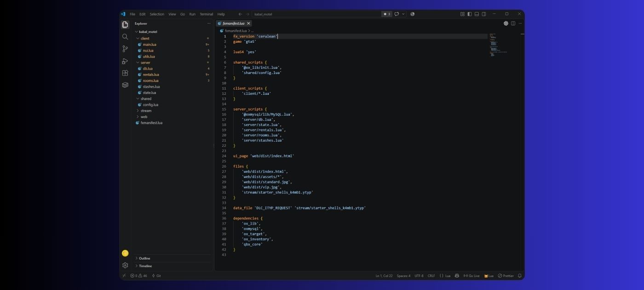The image size is (644, 290).
Task: Open the dropdown arrow beside chat icon
Action: (x=403, y=14)
